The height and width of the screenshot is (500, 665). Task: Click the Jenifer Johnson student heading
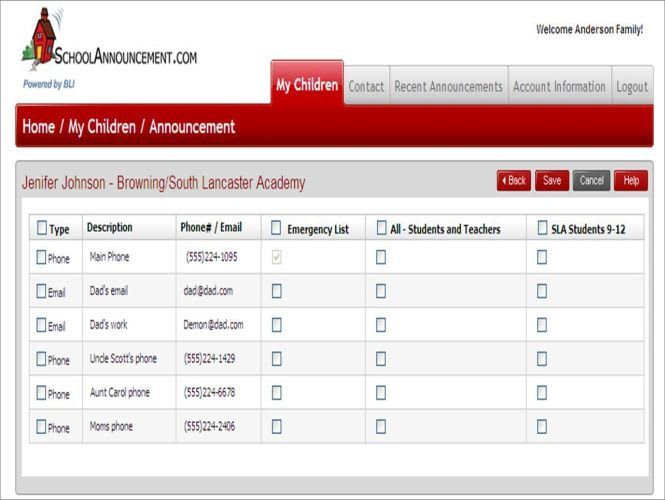coord(163,183)
